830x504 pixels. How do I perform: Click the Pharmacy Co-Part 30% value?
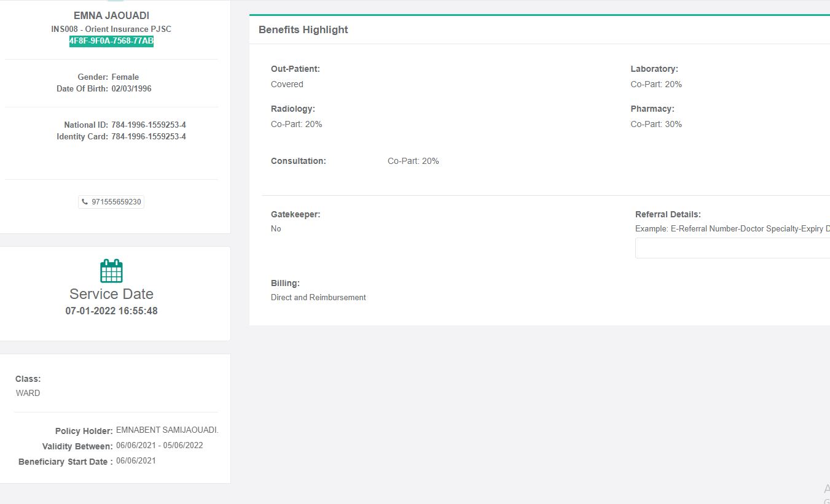tap(656, 124)
